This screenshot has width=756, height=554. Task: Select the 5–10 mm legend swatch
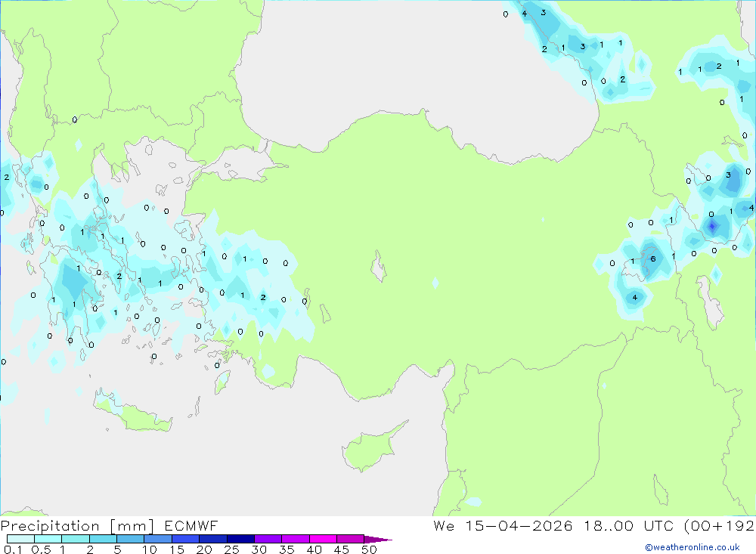coord(131,539)
